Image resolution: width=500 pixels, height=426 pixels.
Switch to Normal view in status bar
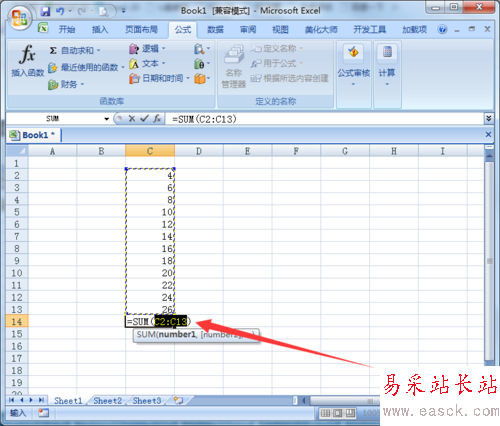(325, 413)
